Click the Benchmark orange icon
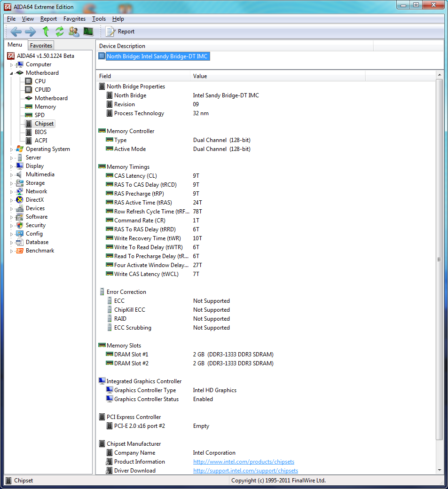 click(20, 251)
